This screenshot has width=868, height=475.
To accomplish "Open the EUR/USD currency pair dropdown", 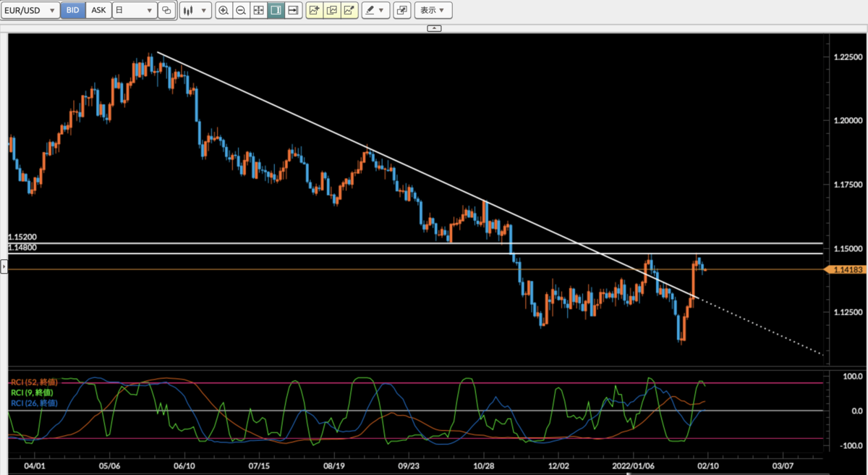I will tap(31, 10).
